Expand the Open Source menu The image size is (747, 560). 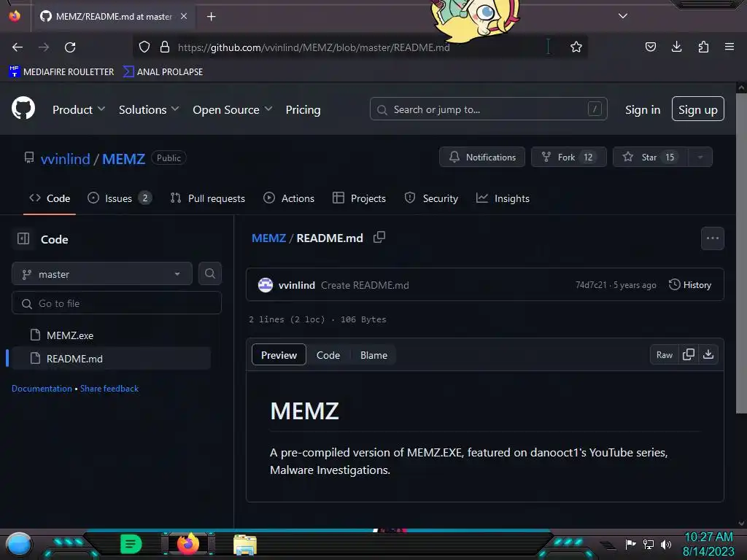pyautogui.click(x=233, y=109)
